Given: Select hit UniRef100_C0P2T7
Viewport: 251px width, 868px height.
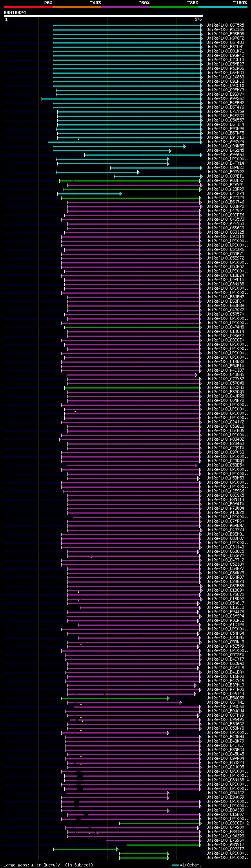Looking at the screenshot, I should coord(225,849).
